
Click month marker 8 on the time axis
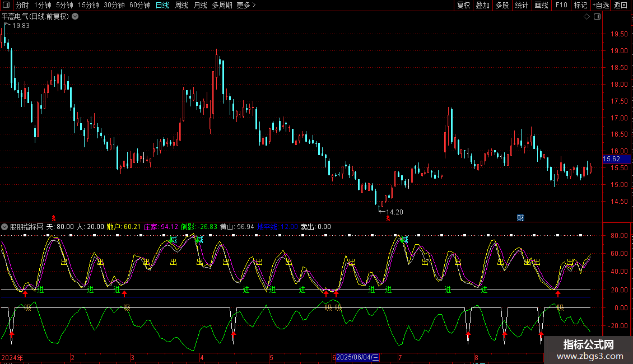pos(476,357)
